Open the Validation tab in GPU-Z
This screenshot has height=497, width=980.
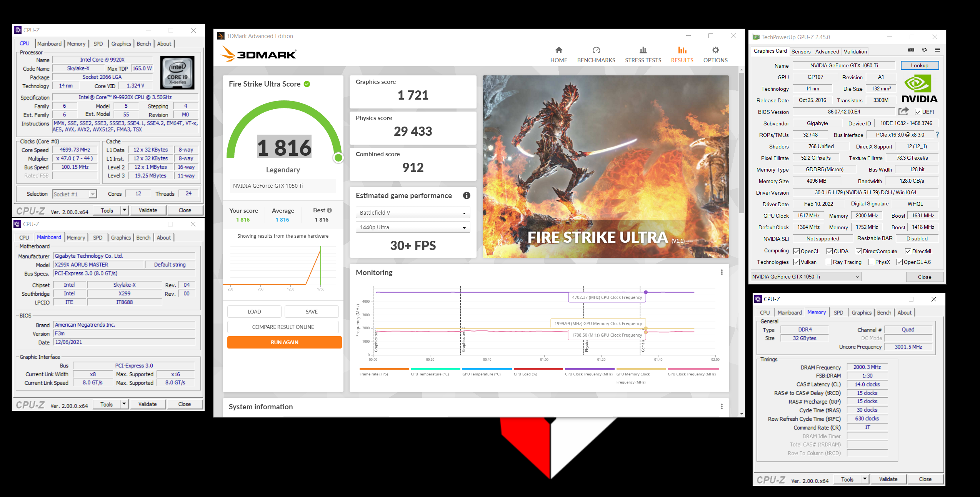(x=855, y=52)
